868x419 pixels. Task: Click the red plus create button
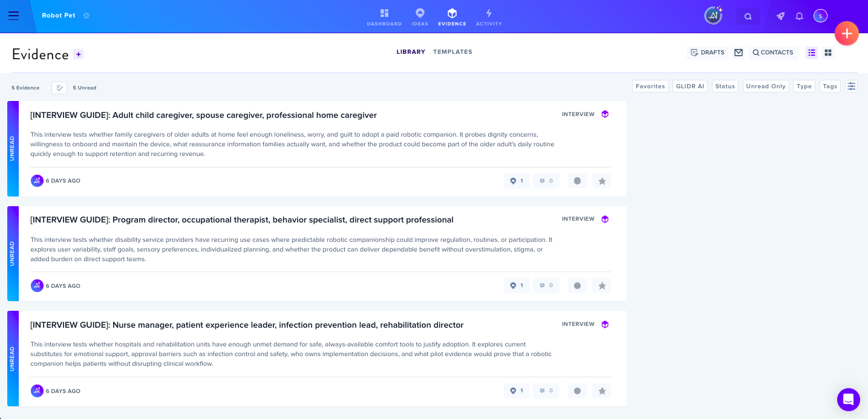(x=847, y=33)
